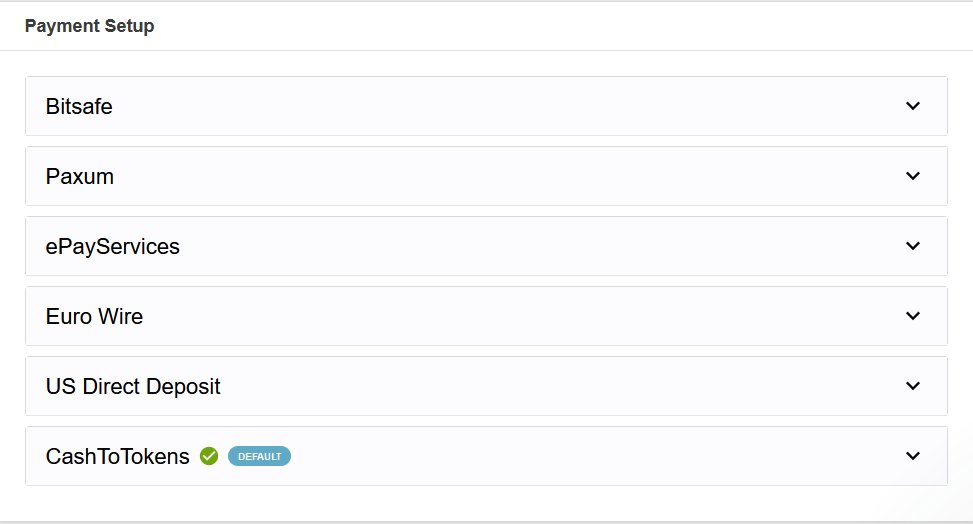Click the middle of the Bitsafe row
Image resolution: width=973 pixels, height=524 pixels.
click(x=486, y=106)
